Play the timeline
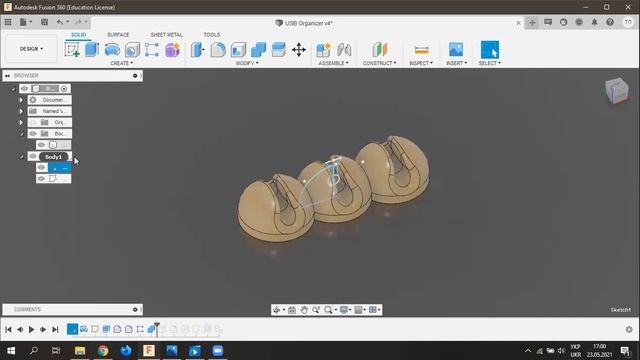Image resolution: width=640 pixels, height=360 pixels. (31, 329)
